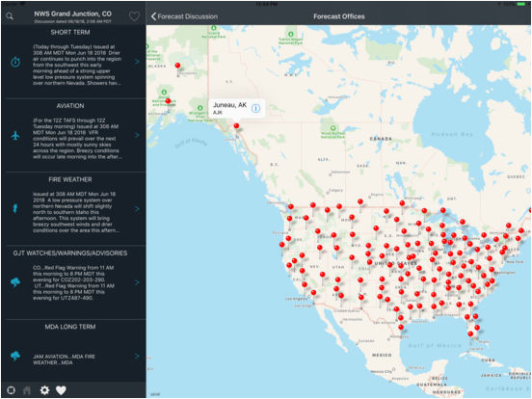Select the Aviation airplane icon

point(15,135)
